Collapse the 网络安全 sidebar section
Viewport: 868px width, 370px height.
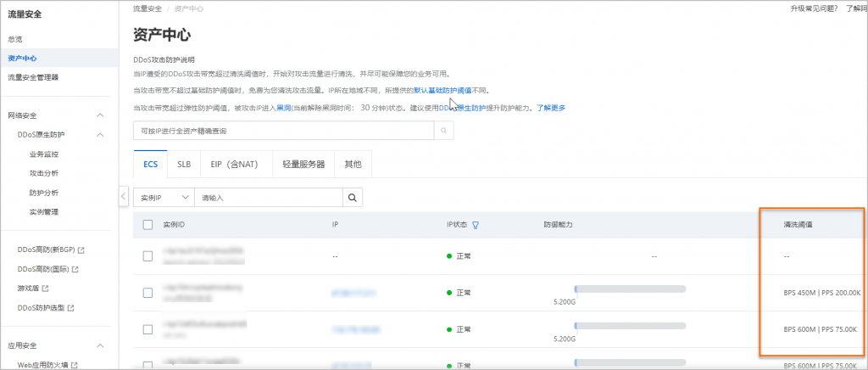(100, 115)
